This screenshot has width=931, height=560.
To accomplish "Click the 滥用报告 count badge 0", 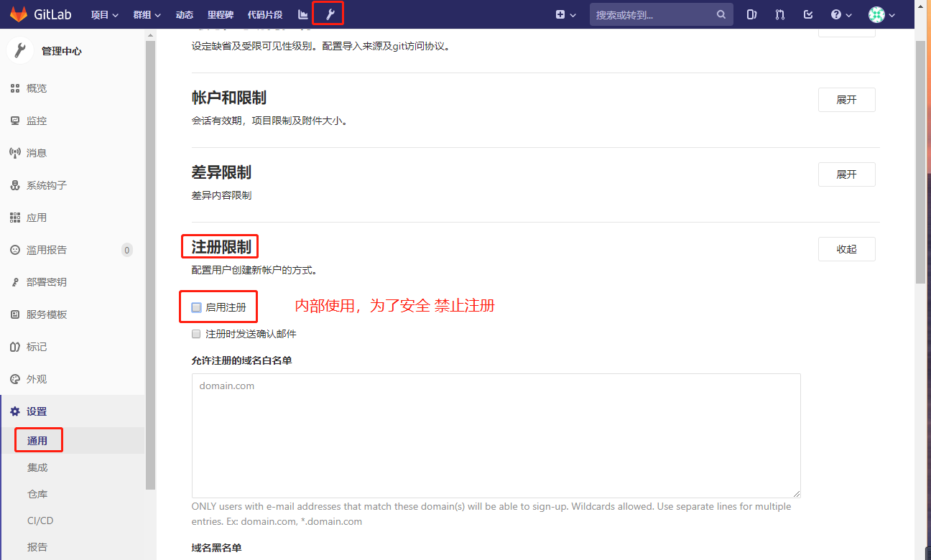I will click(x=127, y=250).
